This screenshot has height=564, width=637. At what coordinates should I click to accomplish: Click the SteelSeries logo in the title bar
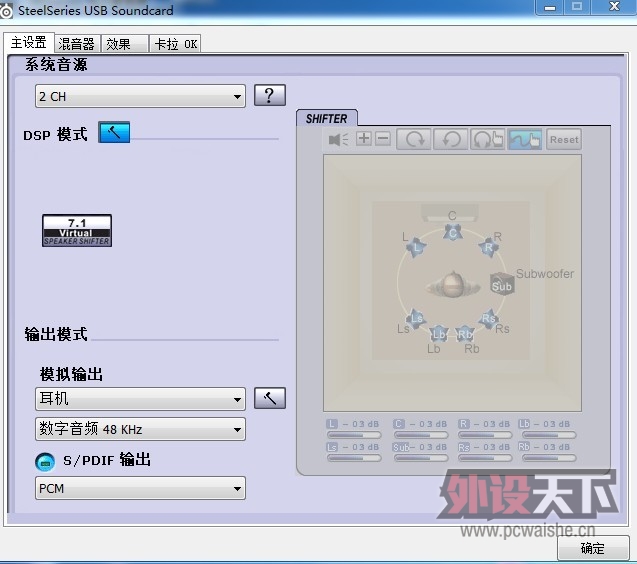click(x=6, y=11)
